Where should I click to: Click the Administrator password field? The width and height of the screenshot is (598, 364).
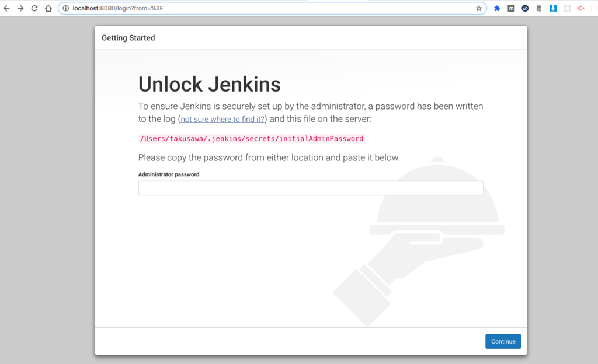pos(311,188)
